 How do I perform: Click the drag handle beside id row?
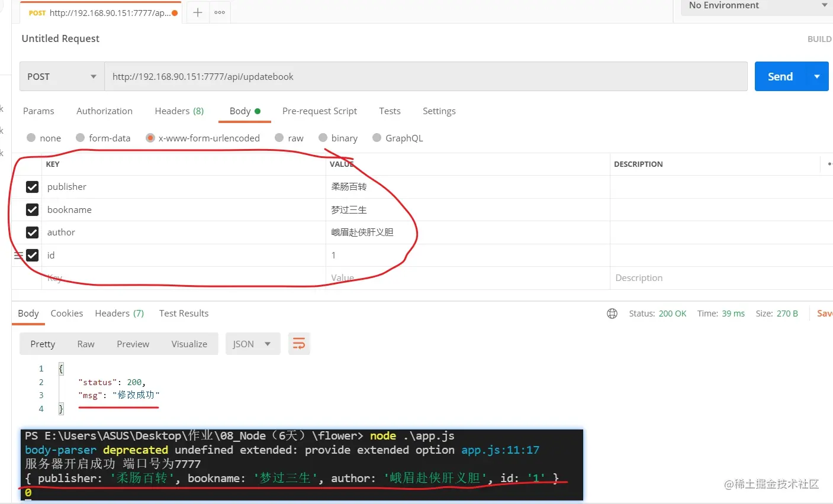[x=18, y=256]
